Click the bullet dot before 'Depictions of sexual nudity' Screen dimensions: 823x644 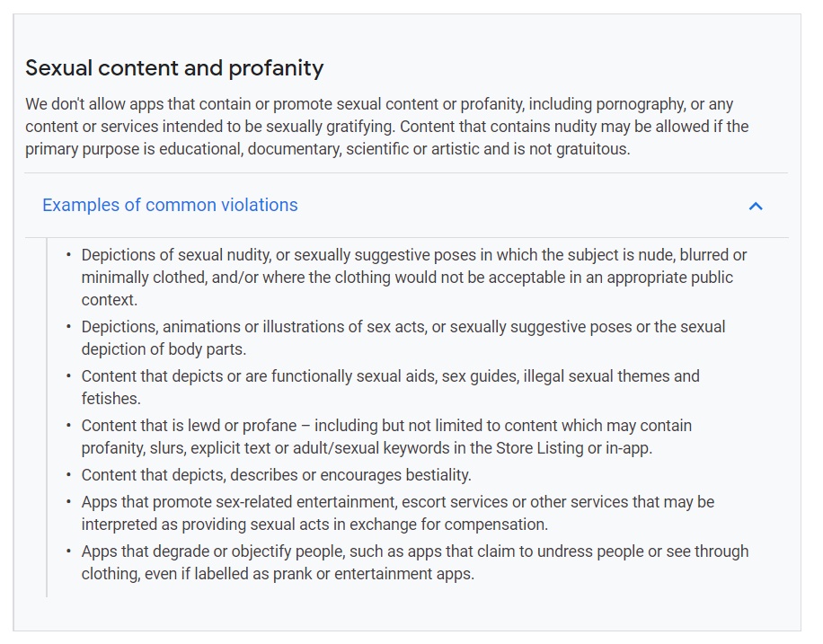point(68,254)
